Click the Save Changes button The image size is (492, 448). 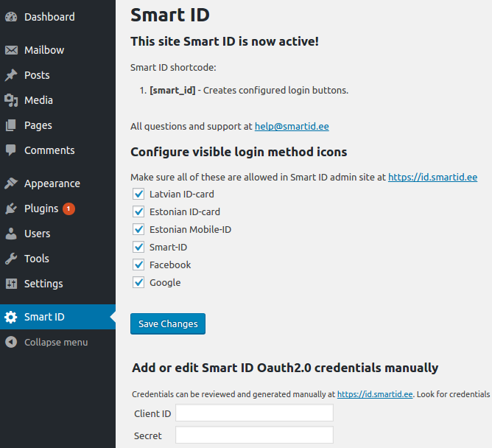[x=168, y=323]
